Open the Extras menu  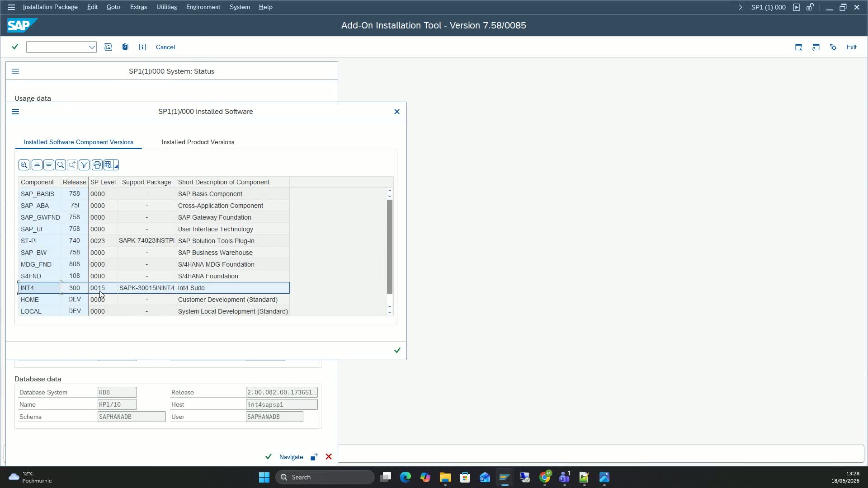click(138, 7)
